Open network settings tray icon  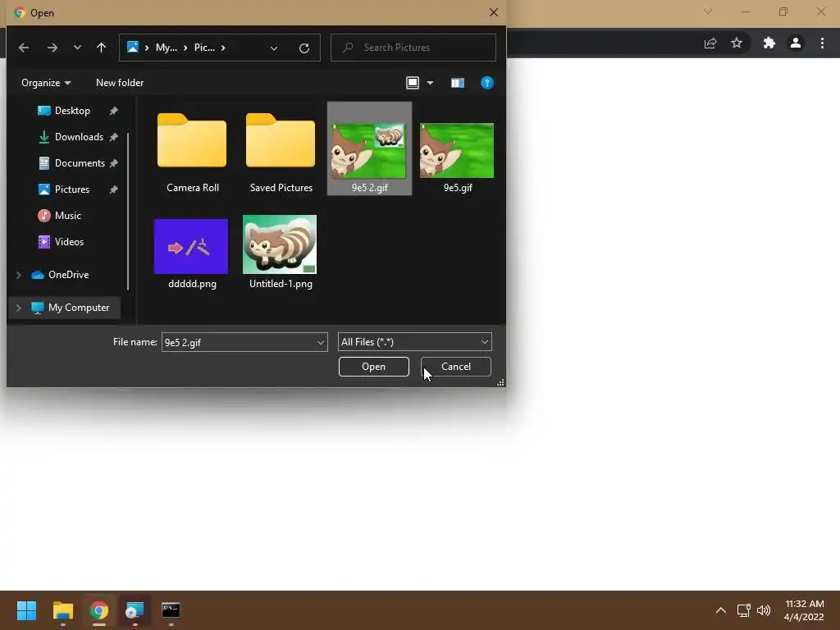(x=743, y=610)
